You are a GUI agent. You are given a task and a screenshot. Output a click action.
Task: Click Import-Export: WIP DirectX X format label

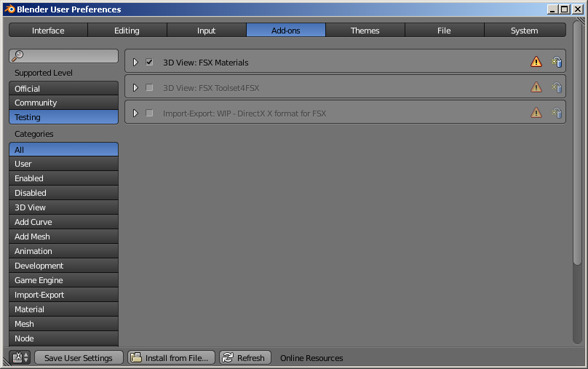[x=244, y=114]
